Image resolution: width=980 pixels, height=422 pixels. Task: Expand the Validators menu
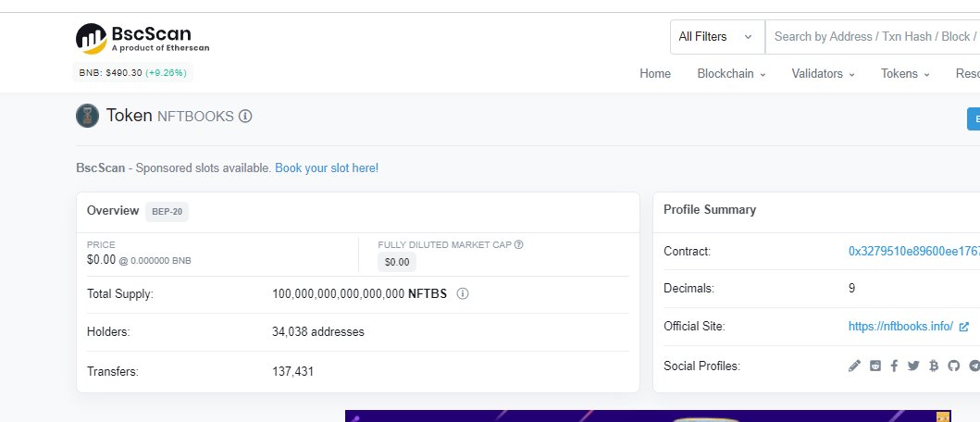pos(823,74)
